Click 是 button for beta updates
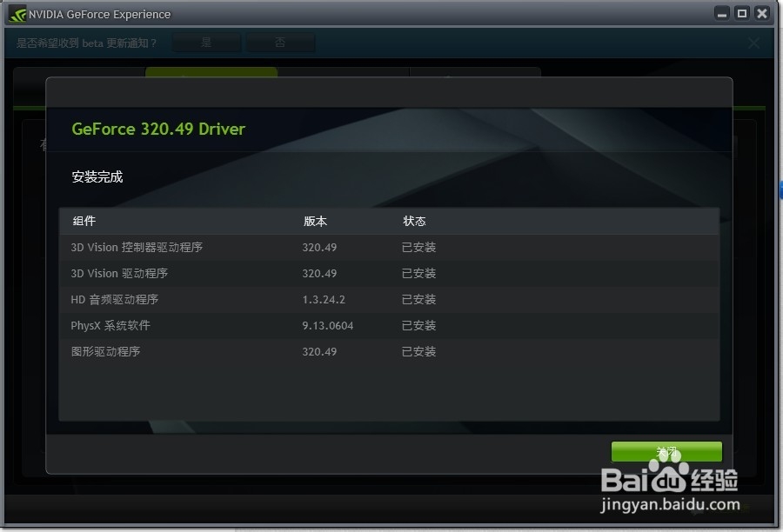Image resolution: width=783 pixels, height=532 pixels. [206, 43]
